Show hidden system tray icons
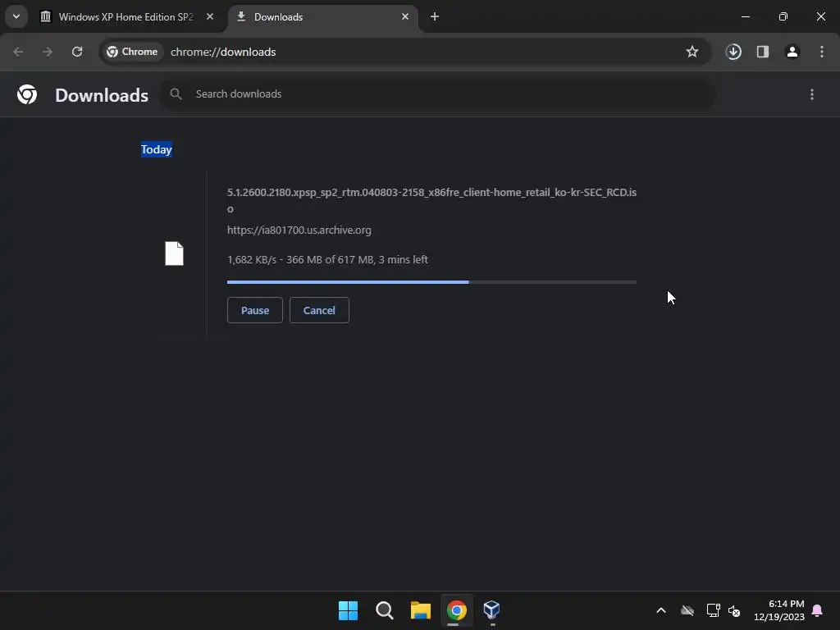 tap(661, 610)
